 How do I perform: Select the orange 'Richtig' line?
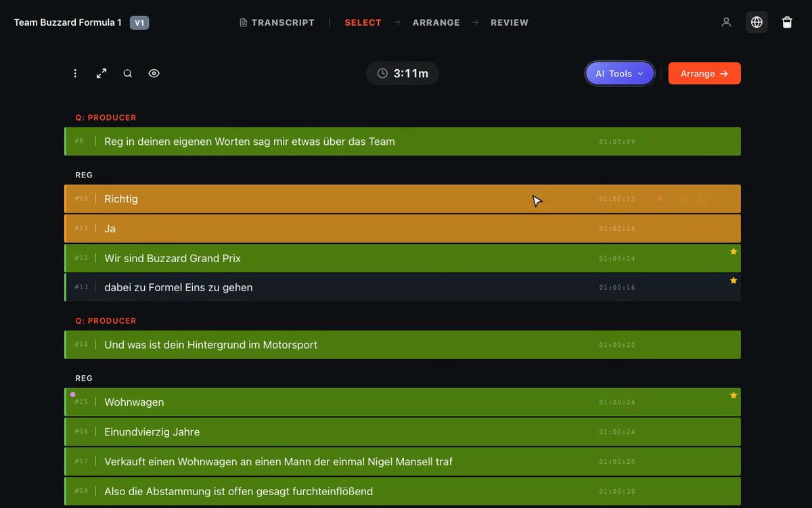click(x=403, y=198)
